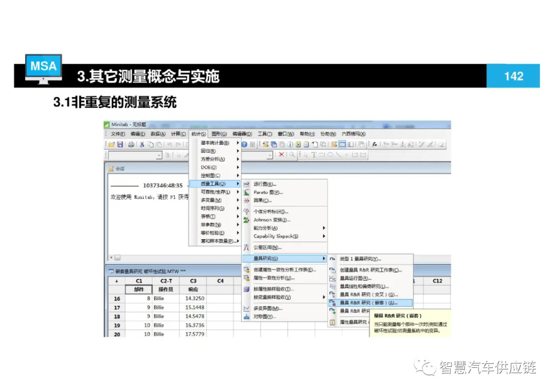Choose 时间序列(S) in the statistics menu

(215, 208)
